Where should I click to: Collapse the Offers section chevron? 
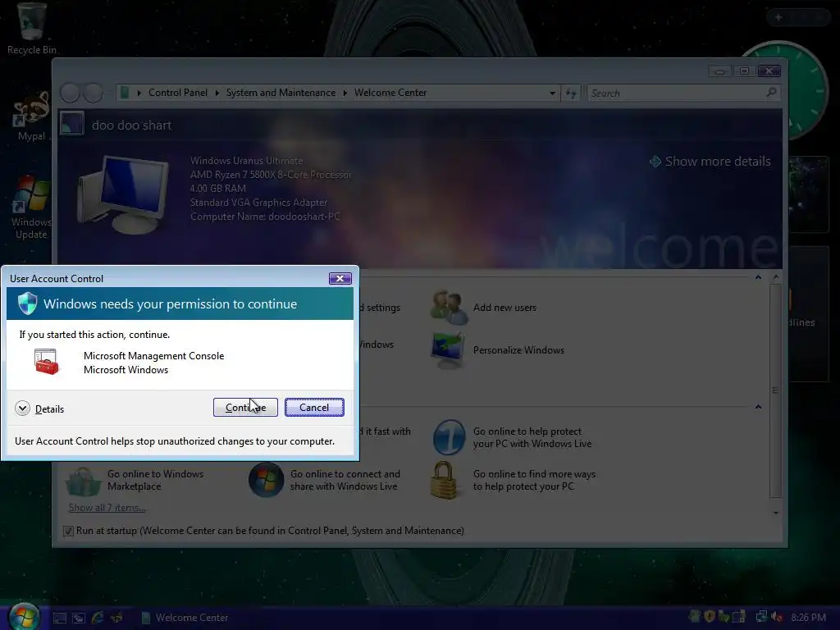[758, 407]
